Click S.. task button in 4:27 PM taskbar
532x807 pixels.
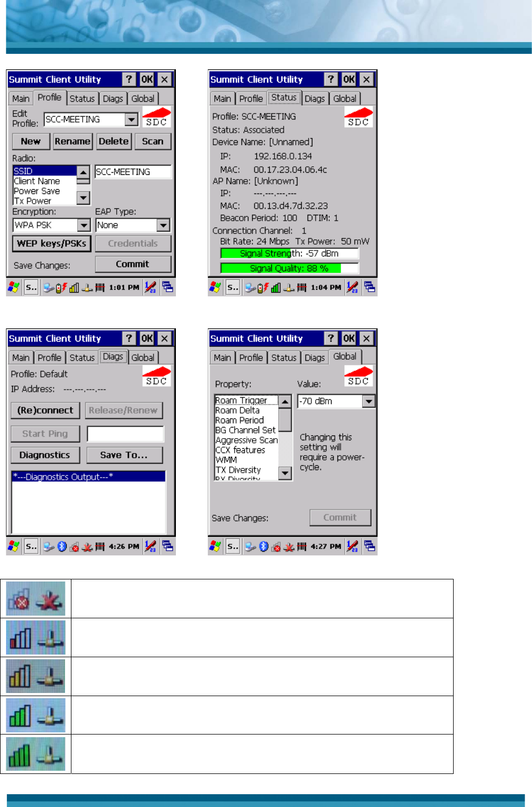click(233, 546)
